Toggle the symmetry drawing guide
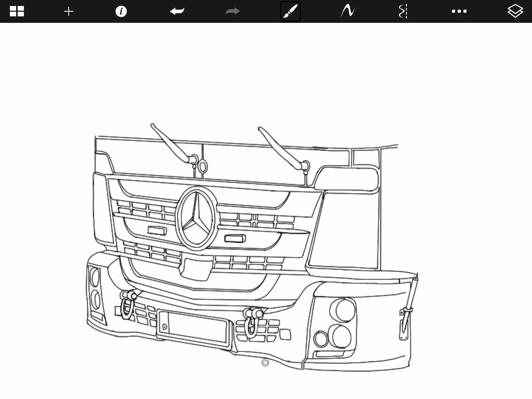532x399 pixels. (x=403, y=11)
